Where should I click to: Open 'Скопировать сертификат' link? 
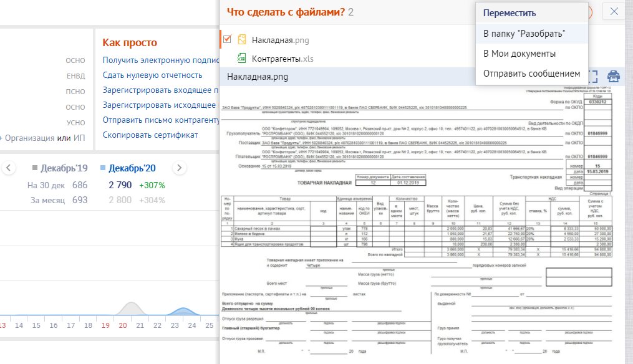pyautogui.click(x=150, y=135)
